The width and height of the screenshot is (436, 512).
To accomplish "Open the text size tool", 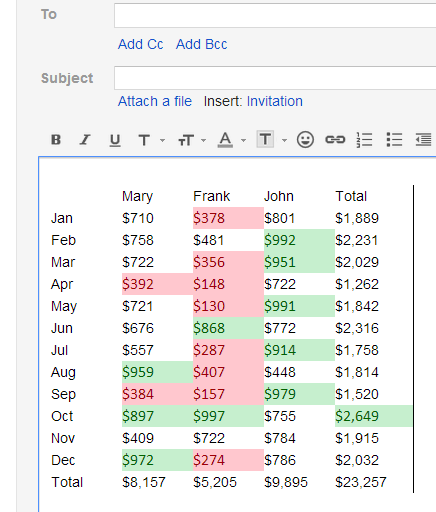I will tap(186, 140).
